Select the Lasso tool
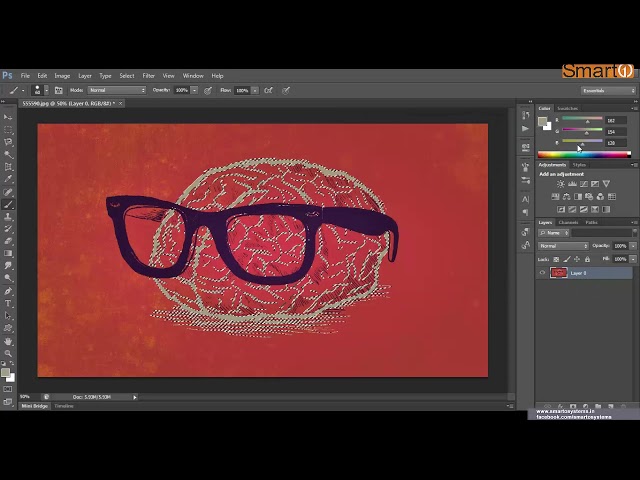This screenshot has height=480, width=640. (x=8, y=142)
